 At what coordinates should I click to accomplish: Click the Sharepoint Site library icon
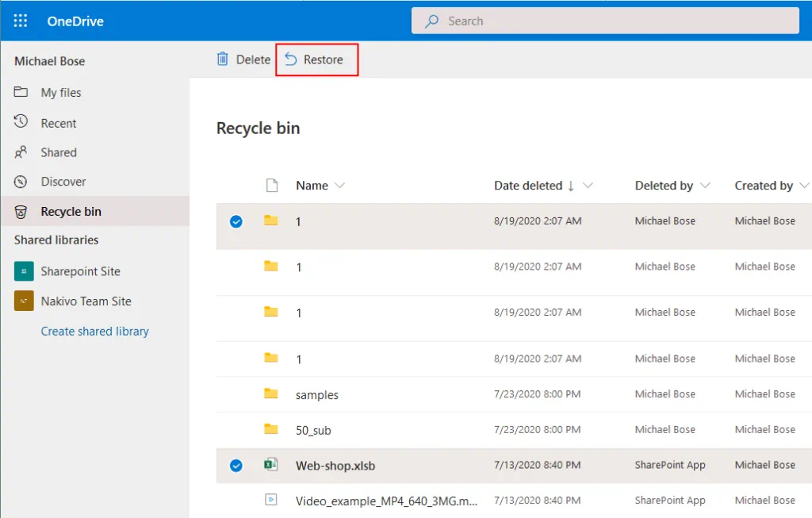[24, 271]
